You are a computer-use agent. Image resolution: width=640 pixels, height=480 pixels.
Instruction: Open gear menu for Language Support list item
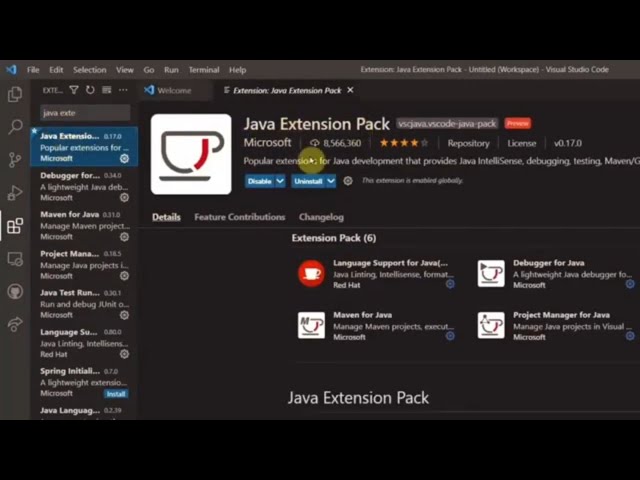tap(124, 355)
